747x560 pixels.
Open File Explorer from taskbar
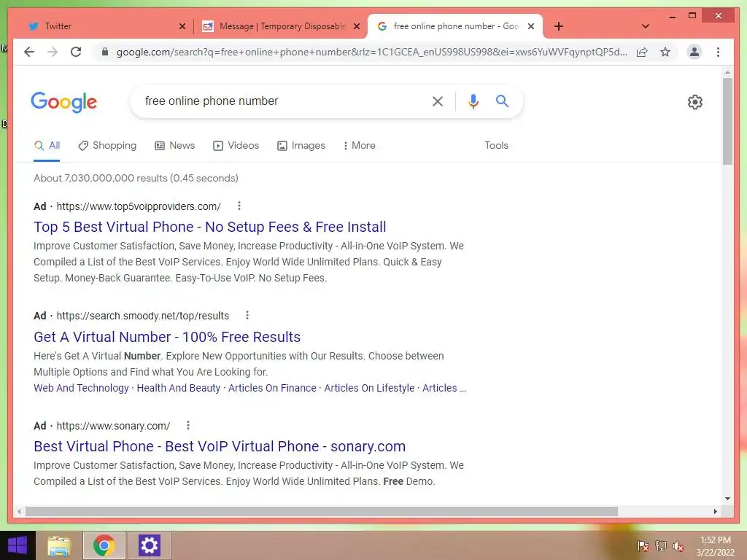click(x=59, y=545)
